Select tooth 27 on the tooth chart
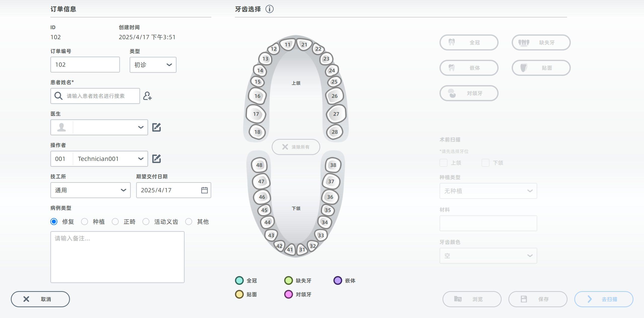 (336, 114)
